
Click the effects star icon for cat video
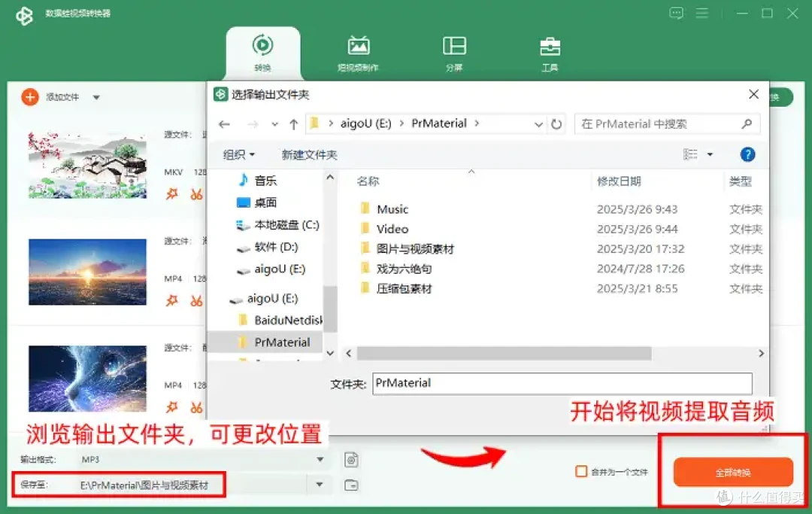[172, 407]
